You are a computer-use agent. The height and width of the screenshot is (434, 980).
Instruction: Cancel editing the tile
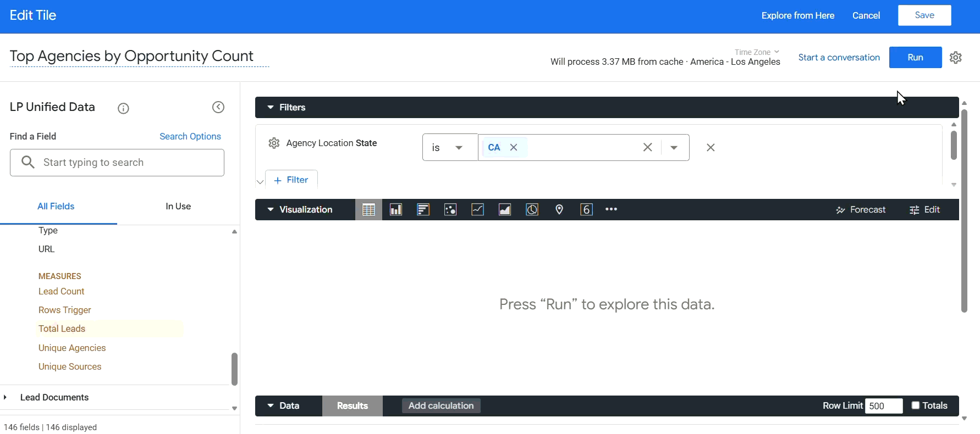(x=866, y=16)
